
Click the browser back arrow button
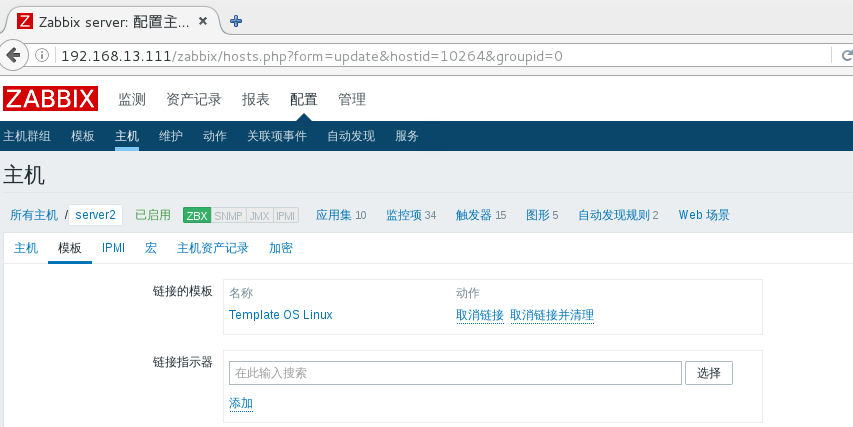pyautogui.click(x=13, y=55)
